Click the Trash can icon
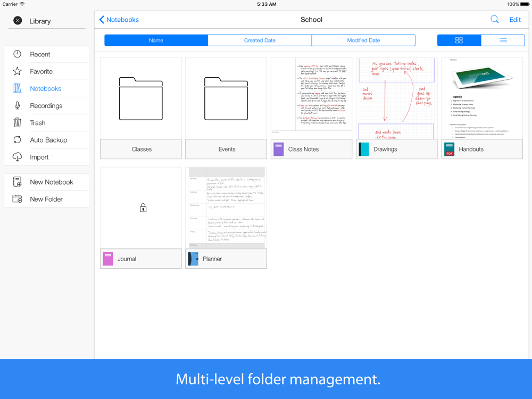This screenshot has height=399, width=532. point(18,122)
